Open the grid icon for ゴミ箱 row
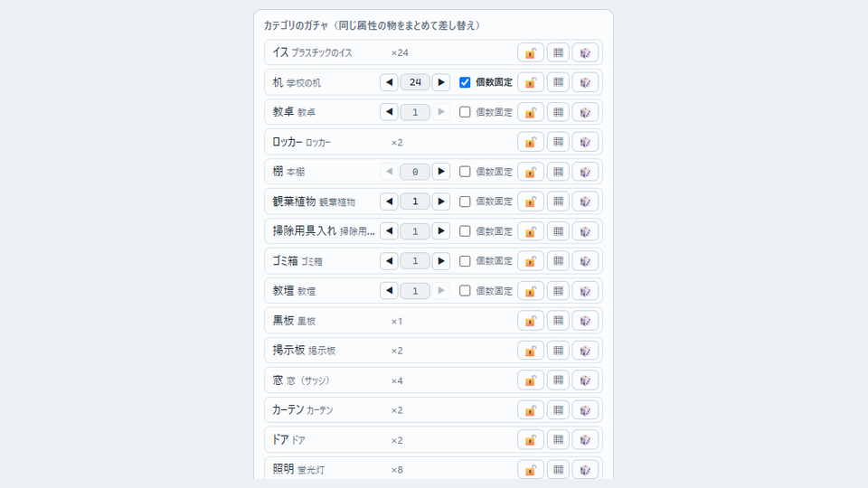868x488 pixels. pos(558,261)
